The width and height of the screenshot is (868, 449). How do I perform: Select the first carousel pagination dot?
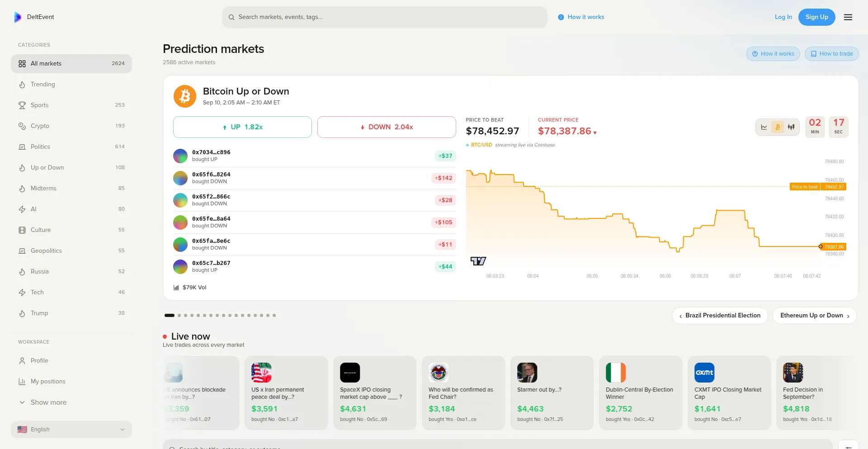170,316
